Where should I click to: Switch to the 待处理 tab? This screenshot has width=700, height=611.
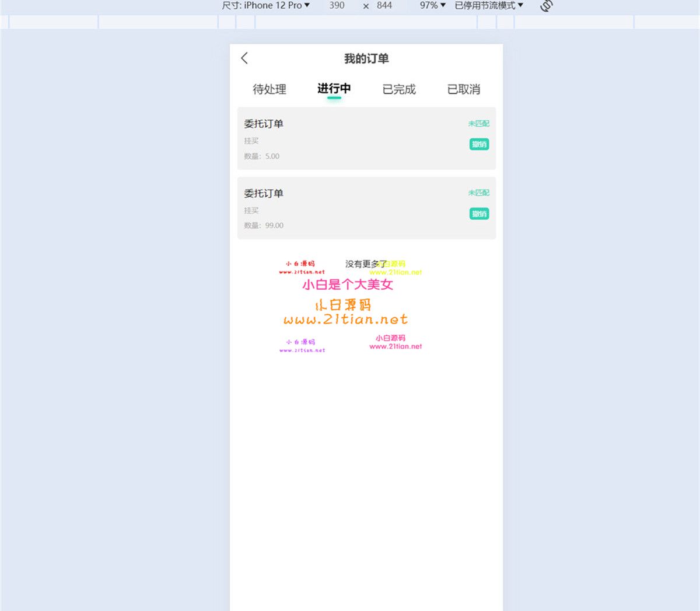269,89
